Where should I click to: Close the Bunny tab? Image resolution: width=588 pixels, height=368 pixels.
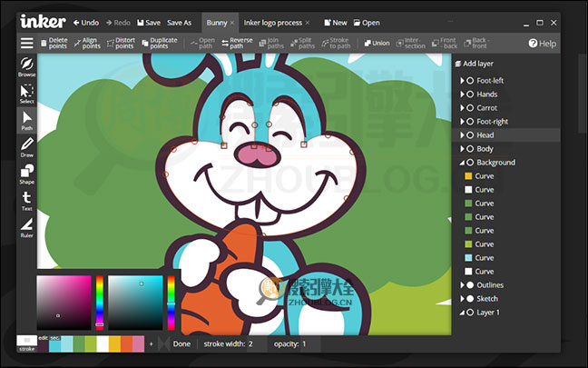coord(232,23)
